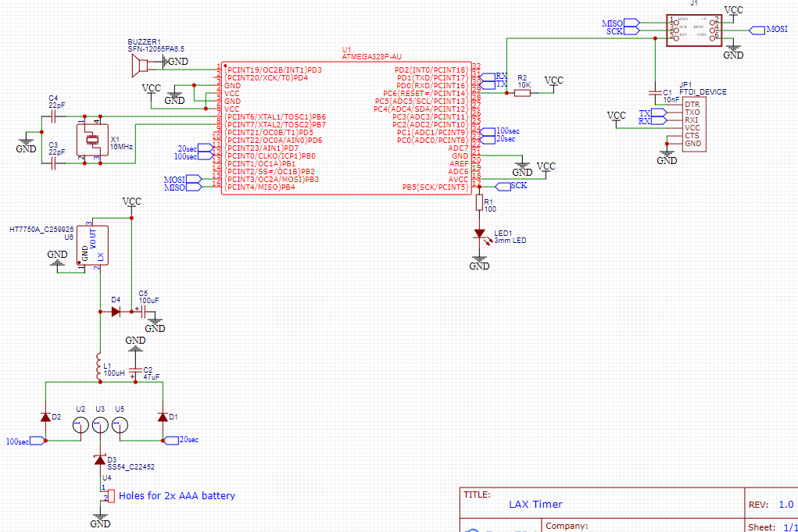Click the SS54 diode D3
798x532 pixels.
[100, 459]
